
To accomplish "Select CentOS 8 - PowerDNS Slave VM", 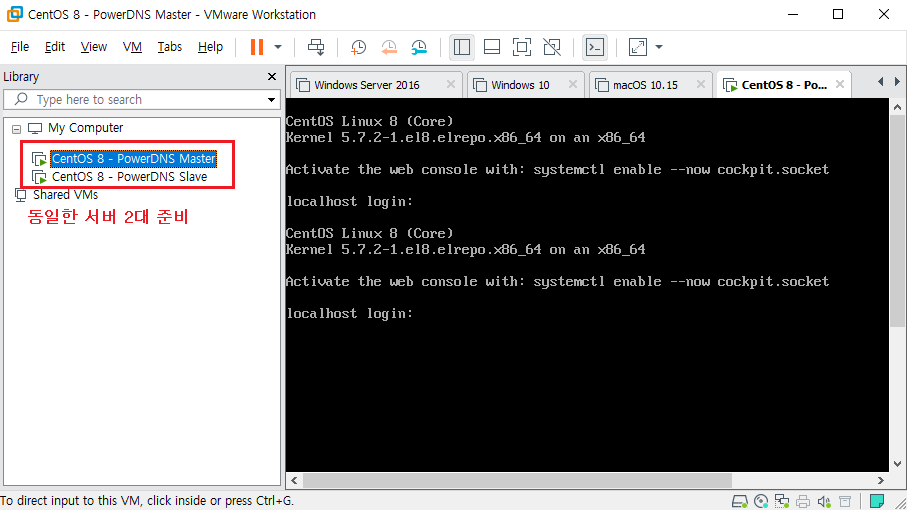I will (x=130, y=176).
